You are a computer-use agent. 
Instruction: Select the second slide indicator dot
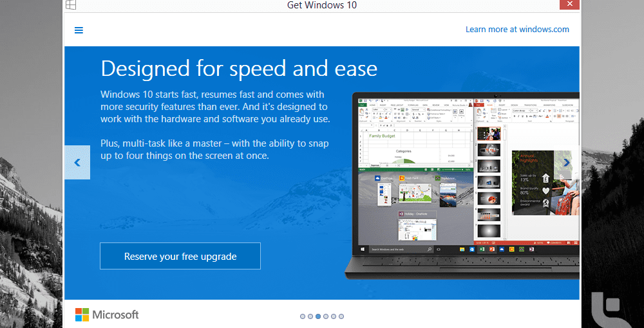[310, 316]
